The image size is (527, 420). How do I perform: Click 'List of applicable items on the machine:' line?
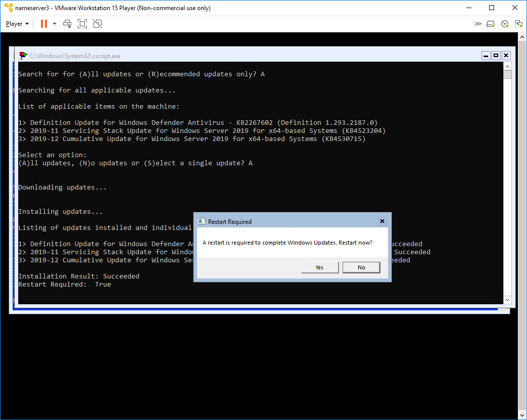(99, 106)
